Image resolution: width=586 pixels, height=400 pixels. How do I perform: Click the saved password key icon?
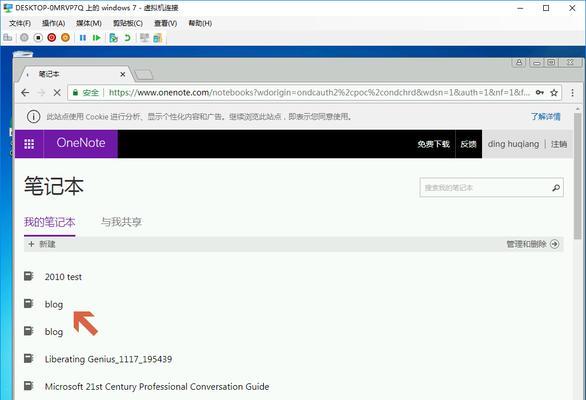[539, 92]
